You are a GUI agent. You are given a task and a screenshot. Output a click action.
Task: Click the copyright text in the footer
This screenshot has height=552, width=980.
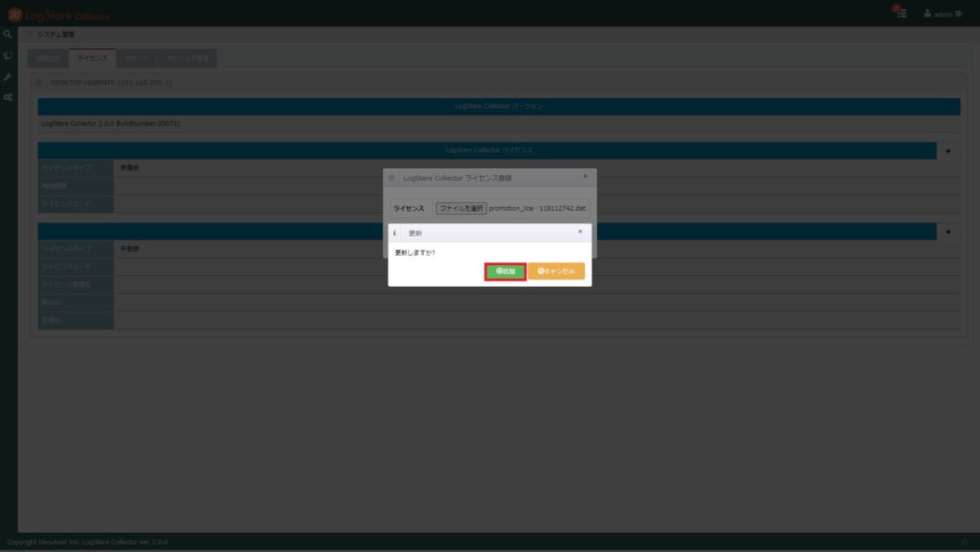(87, 542)
